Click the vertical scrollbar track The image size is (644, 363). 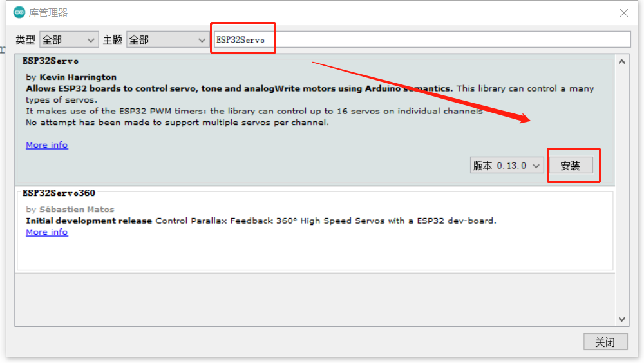621,193
